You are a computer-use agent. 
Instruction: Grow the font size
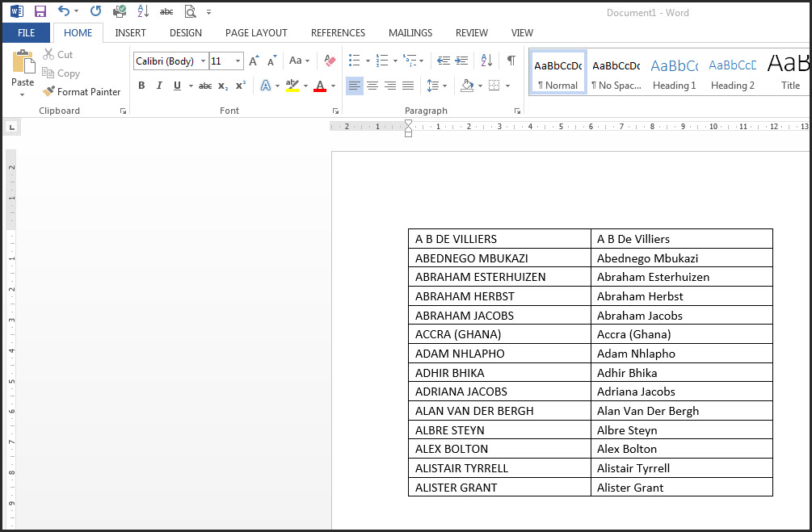point(254,61)
